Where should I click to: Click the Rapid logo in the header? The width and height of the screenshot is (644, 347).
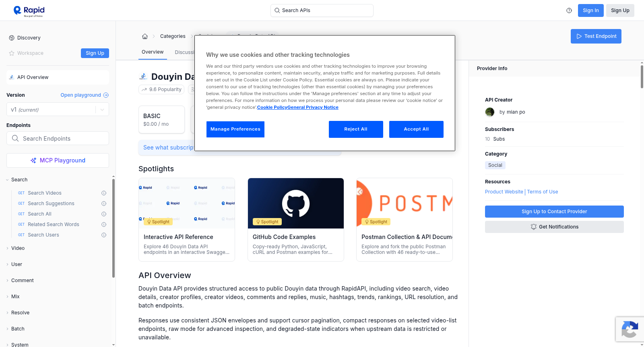tap(29, 11)
